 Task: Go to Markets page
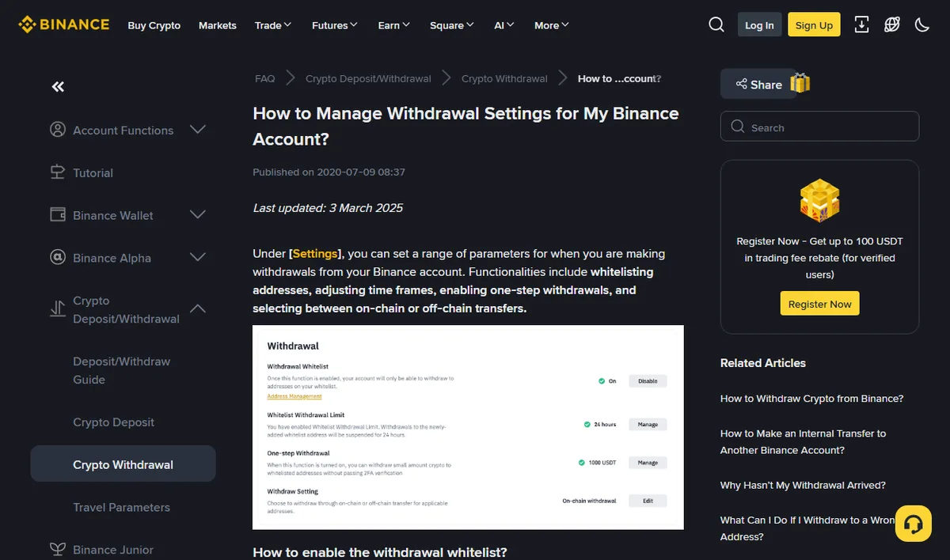tap(218, 25)
